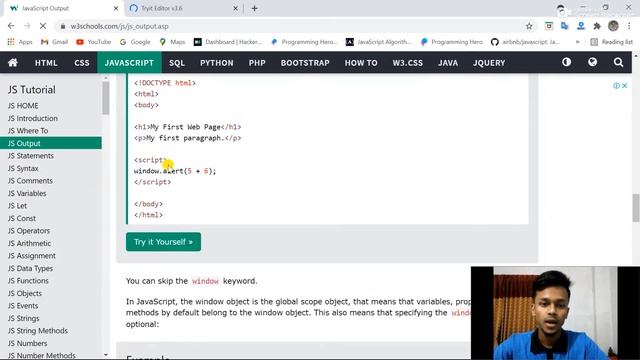Select JS Output in the sidebar

pos(51,143)
